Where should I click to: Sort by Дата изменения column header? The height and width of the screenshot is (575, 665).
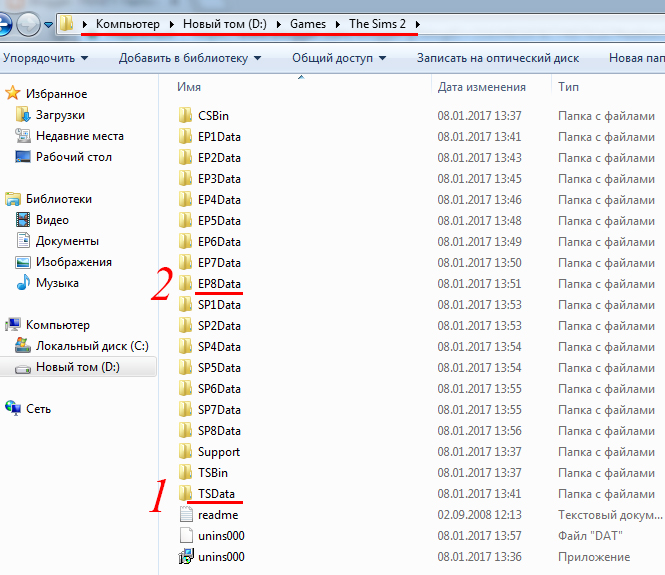(481, 87)
